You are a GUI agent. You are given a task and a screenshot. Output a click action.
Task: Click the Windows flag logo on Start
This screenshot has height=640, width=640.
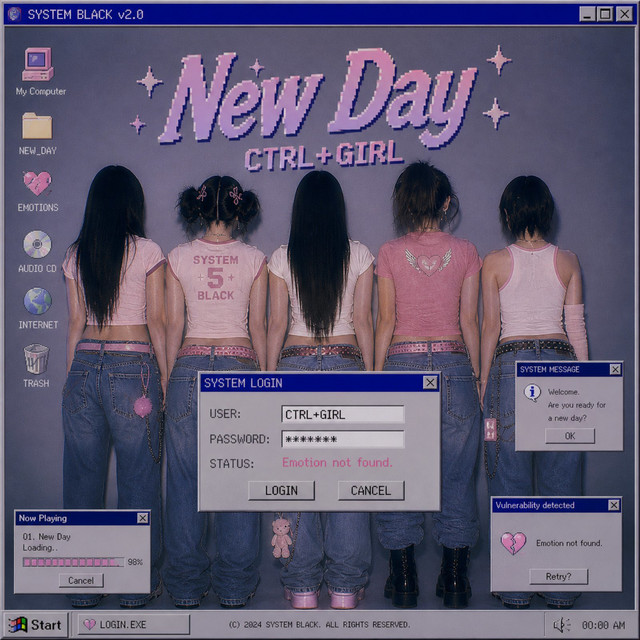(x=18, y=625)
